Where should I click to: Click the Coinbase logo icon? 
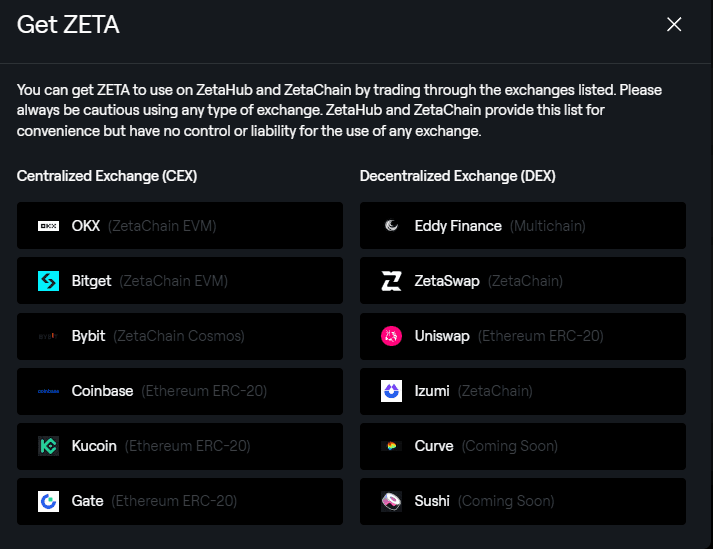tap(48, 391)
